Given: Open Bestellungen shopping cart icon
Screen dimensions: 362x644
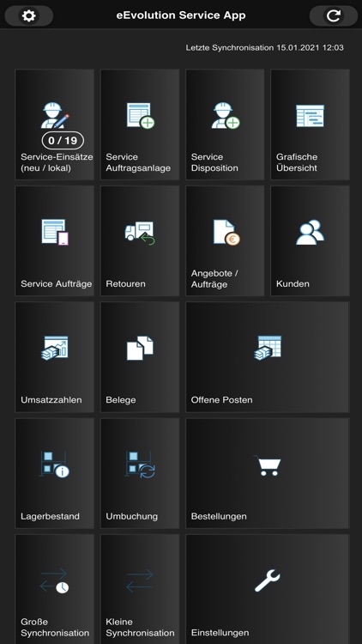Looking at the screenshot, I should tap(267, 465).
